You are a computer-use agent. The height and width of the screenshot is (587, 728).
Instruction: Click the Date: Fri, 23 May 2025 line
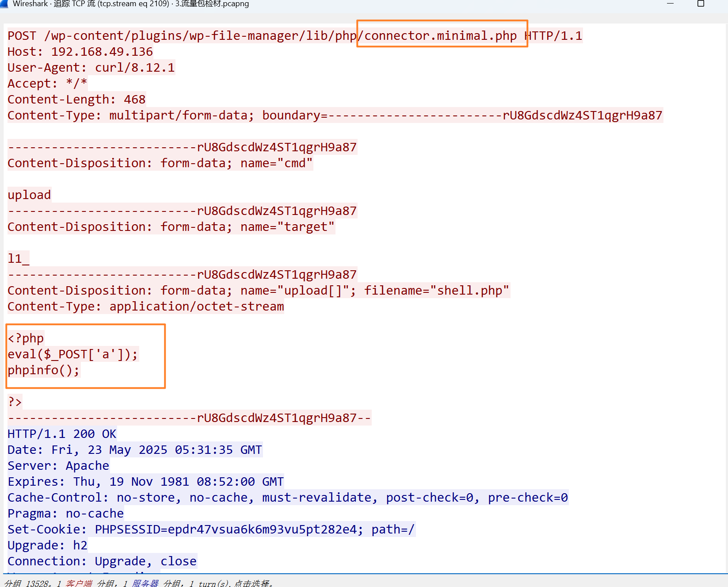[135, 450]
